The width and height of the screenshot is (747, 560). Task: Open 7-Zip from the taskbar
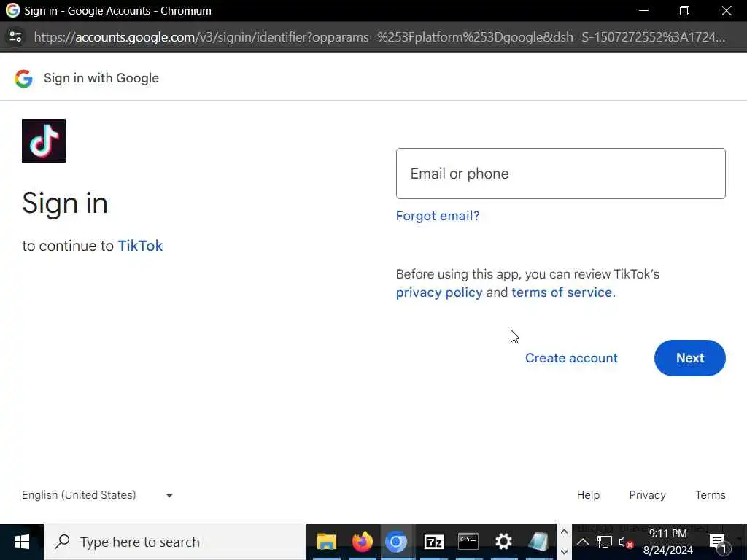(x=433, y=542)
